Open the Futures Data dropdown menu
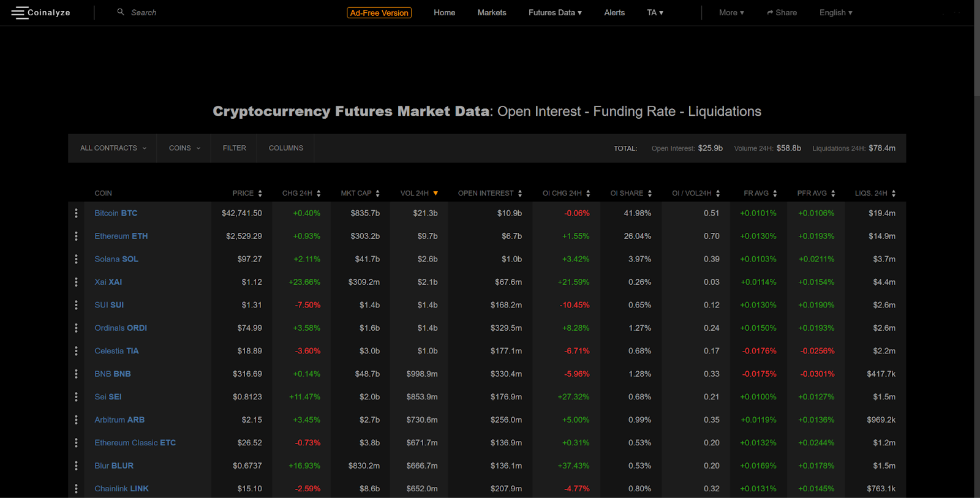Screen dimensions: 980x498 [x=555, y=12]
